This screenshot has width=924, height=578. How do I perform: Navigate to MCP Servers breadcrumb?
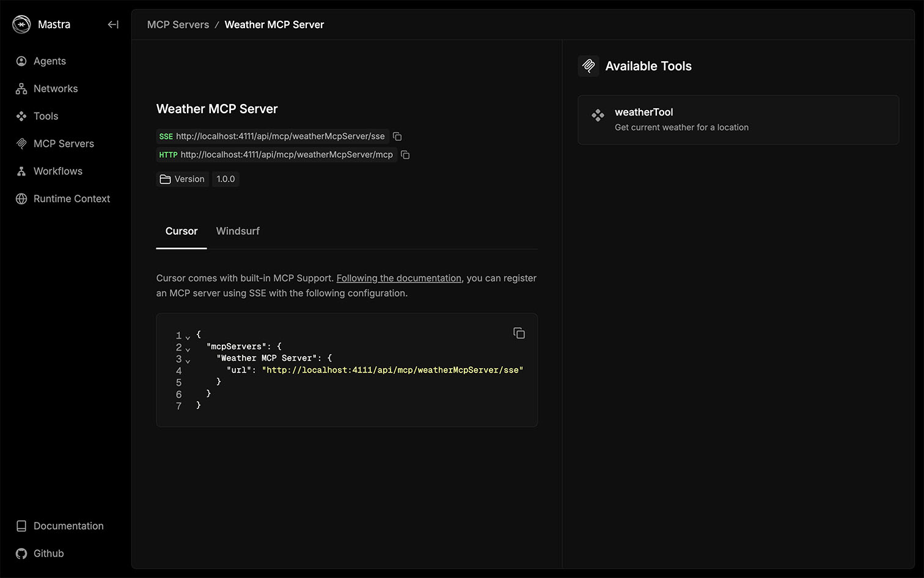[178, 24]
